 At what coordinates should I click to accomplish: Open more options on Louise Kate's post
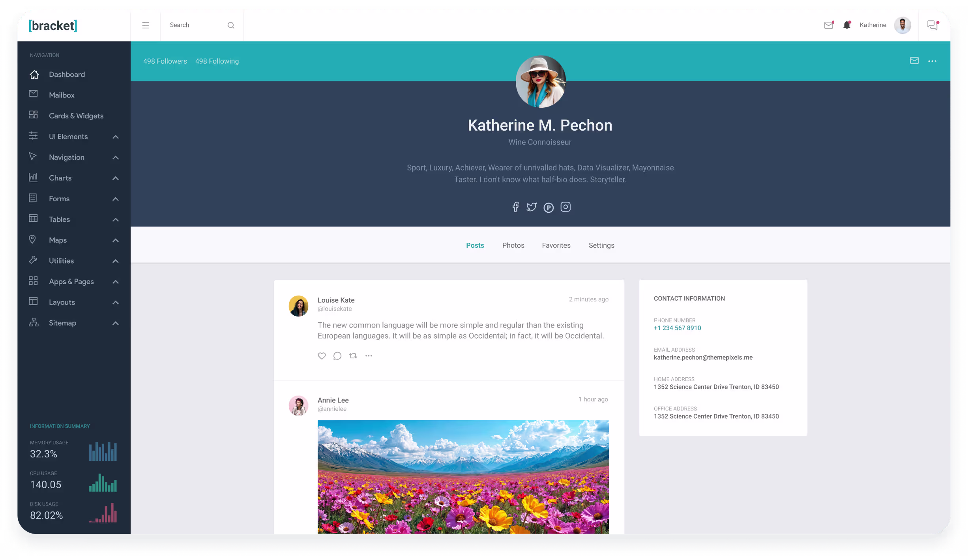click(369, 356)
